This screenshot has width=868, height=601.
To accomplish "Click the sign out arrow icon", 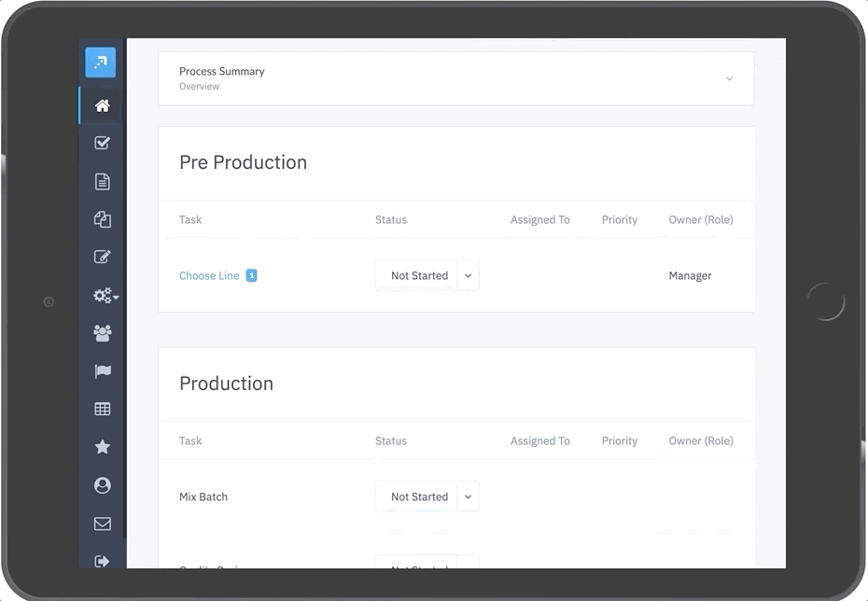I will (103, 561).
